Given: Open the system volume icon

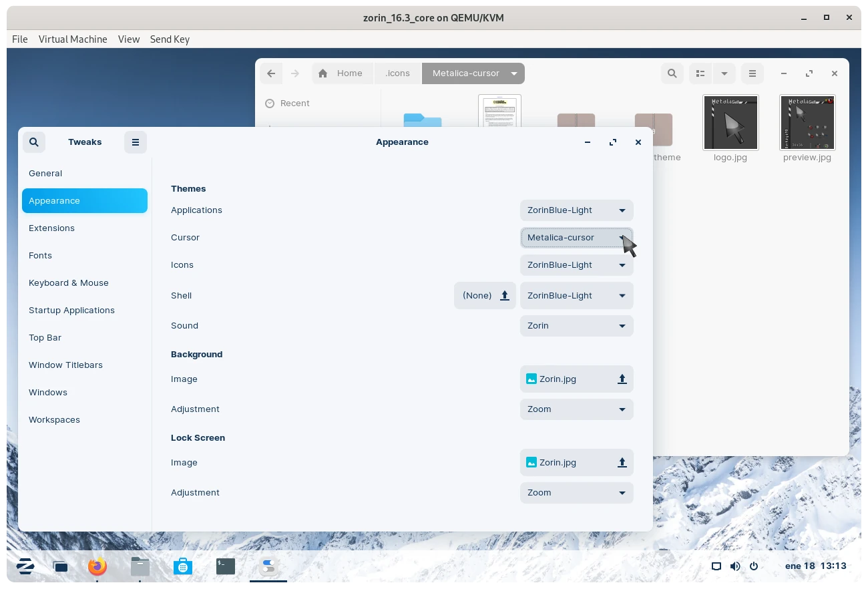Looking at the screenshot, I should tap(735, 566).
